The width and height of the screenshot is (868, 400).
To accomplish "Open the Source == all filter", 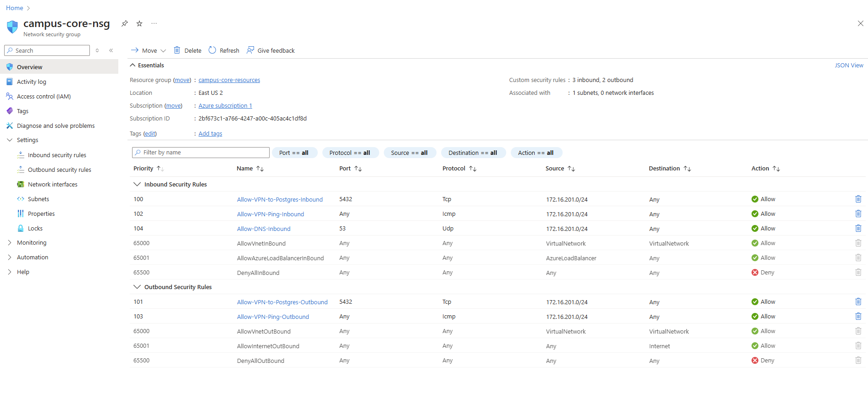I will 410,153.
